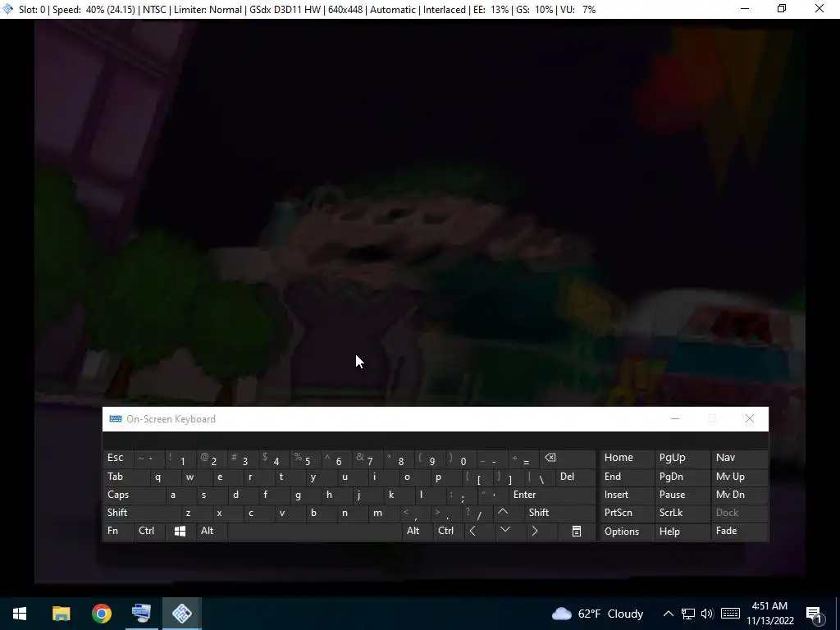This screenshot has width=840, height=630.
Task: Click the Insert key
Action: pos(626,495)
